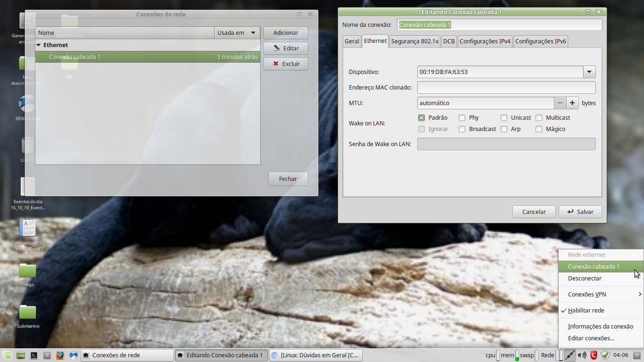
Task: Open the Eventos do dia desktop file
Action: point(27,193)
